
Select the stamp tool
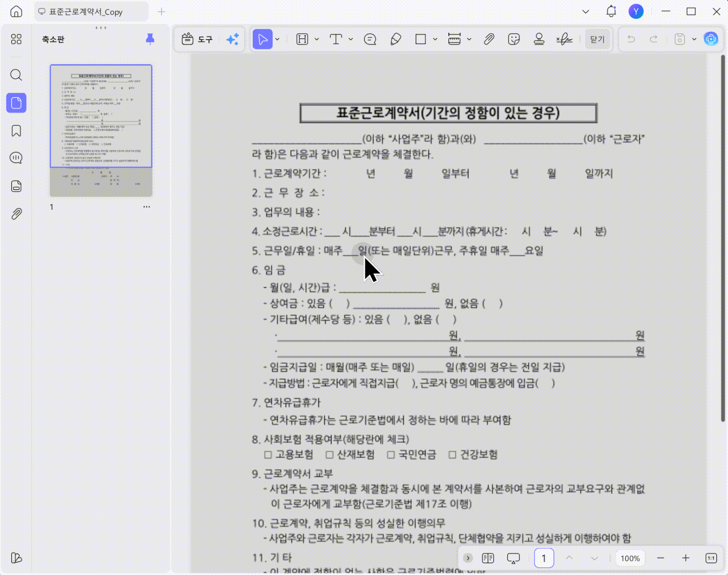[539, 40]
